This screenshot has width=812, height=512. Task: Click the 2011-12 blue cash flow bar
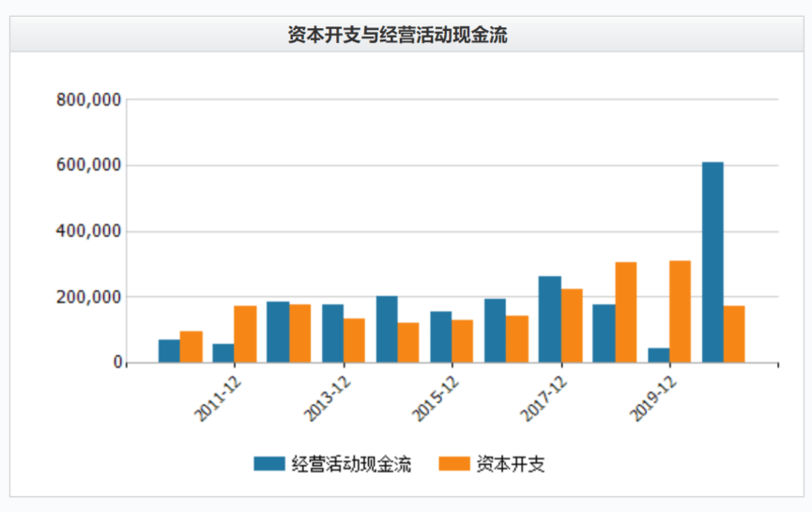(223, 353)
